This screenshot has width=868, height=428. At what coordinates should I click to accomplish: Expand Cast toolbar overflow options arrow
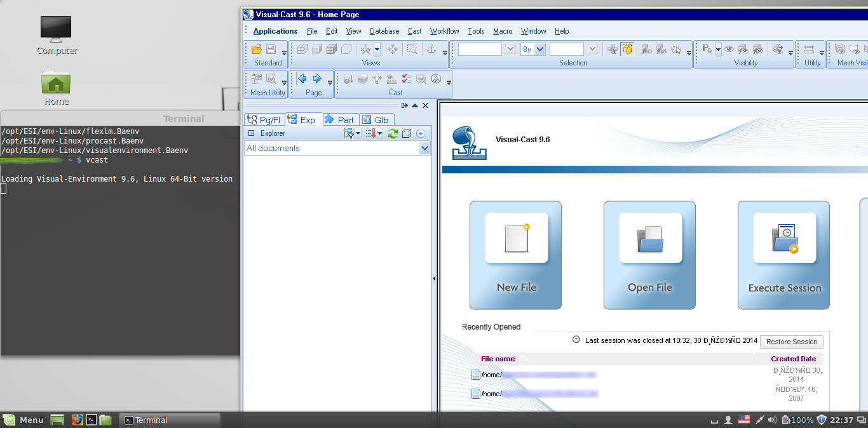(449, 82)
